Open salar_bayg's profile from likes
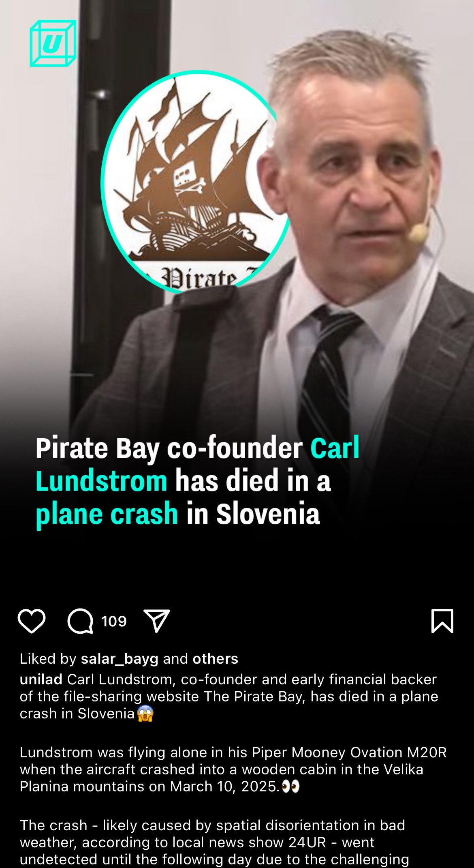This screenshot has width=474, height=868. 120,659
